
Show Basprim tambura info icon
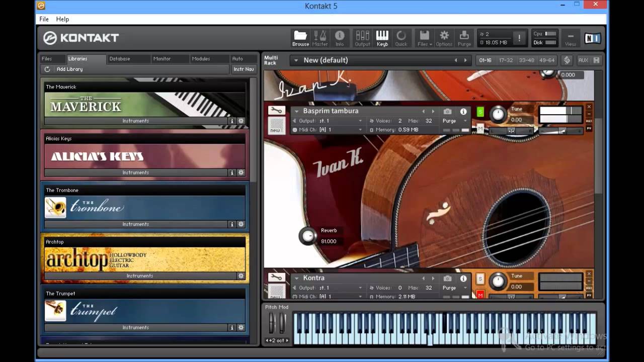point(463,111)
